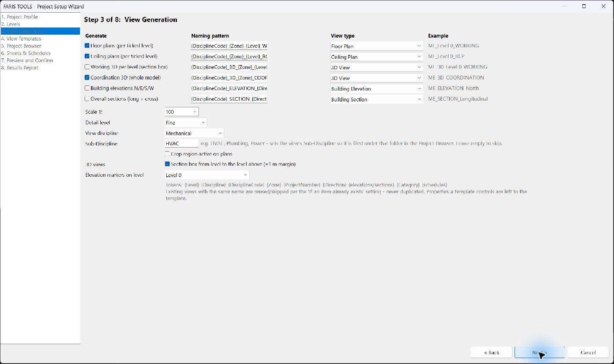Close the Project Setup Wizard window
Image resolution: width=614 pixels, height=364 pixels.
pyautogui.click(x=604, y=6)
